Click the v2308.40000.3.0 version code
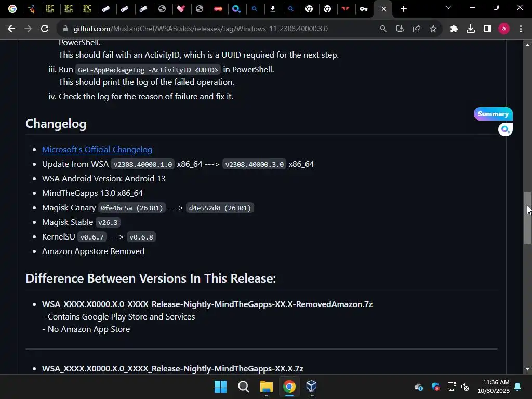The image size is (532, 399). [254, 165]
